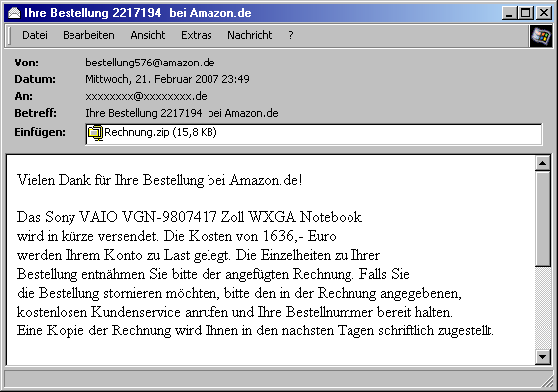Click the line 'Eine Kopie der Rechnung'
This screenshot has height=392, width=558.
coord(255,330)
